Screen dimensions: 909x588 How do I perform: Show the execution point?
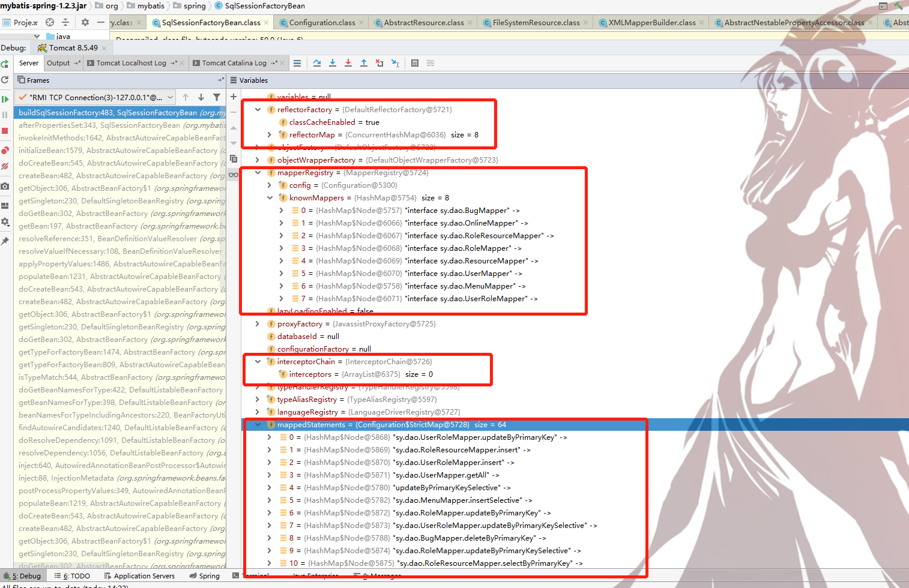(x=297, y=63)
